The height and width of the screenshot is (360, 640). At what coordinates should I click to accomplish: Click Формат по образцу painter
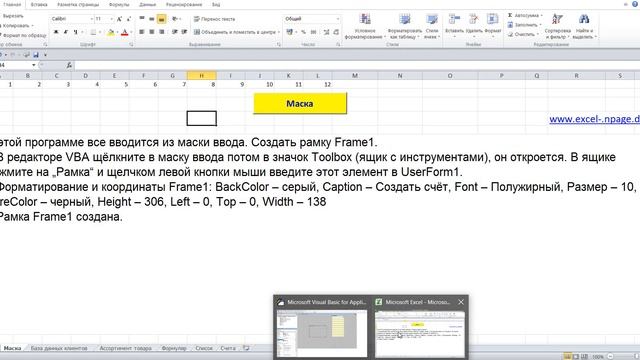coord(24,35)
